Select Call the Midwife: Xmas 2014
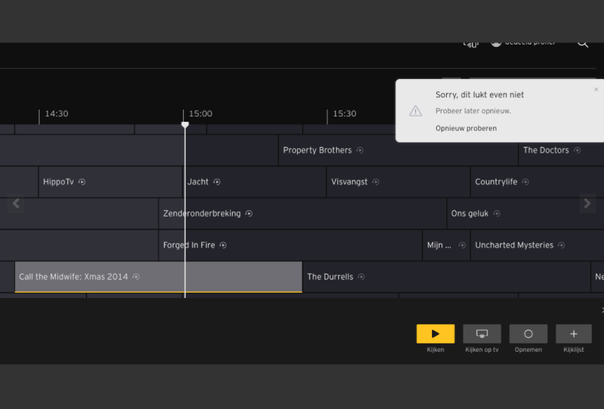Screen dimensions: 604x409 [158, 277]
